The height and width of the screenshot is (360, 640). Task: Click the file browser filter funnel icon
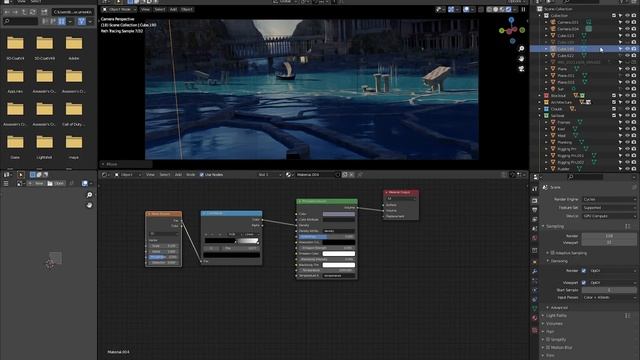[82, 21]
